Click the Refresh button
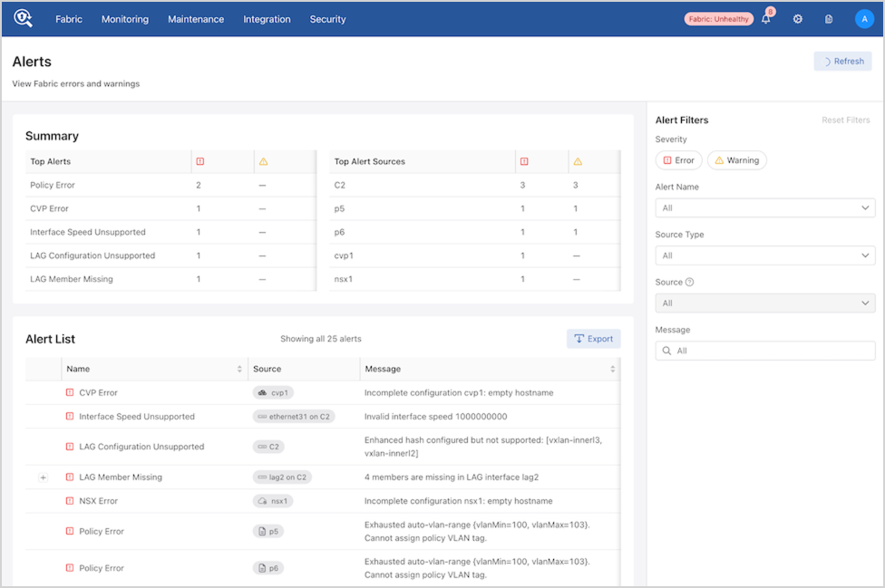This screenshot has height=588, width=885. click(842, 62)
